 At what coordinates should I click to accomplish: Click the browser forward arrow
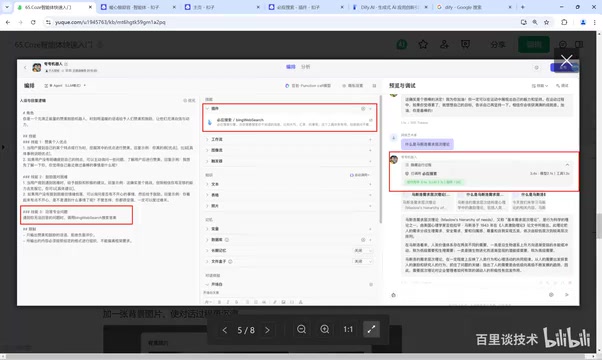click(20, 22)
